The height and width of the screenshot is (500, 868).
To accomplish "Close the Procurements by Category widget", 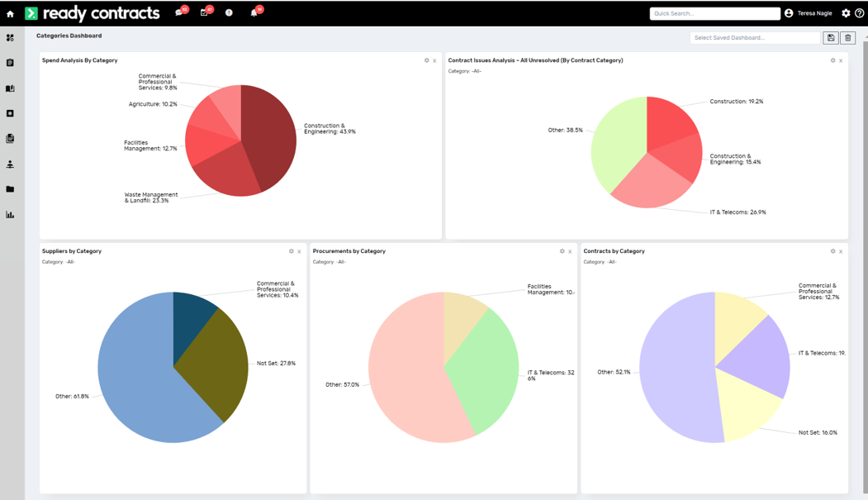I will (570, 252).
